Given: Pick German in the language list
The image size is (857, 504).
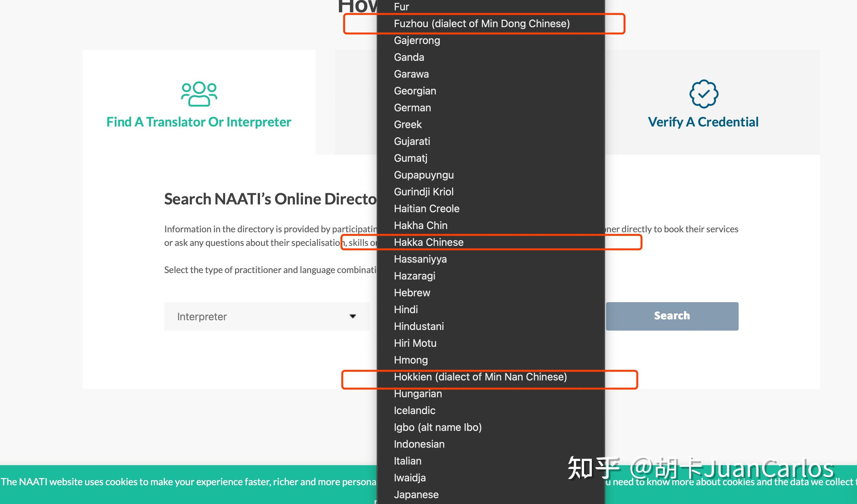Looking at the screenshot, I should pyautogui.click(x=412, y=108).
